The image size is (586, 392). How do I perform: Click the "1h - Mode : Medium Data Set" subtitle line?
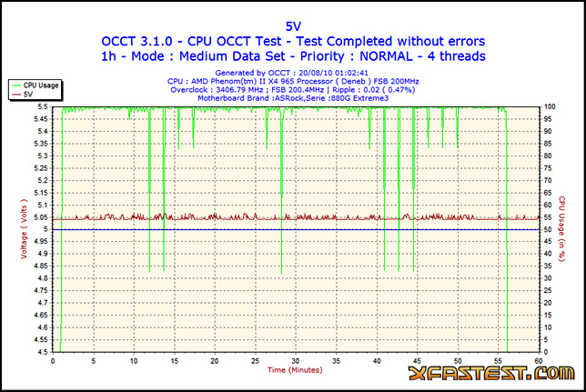pos(293,56)
